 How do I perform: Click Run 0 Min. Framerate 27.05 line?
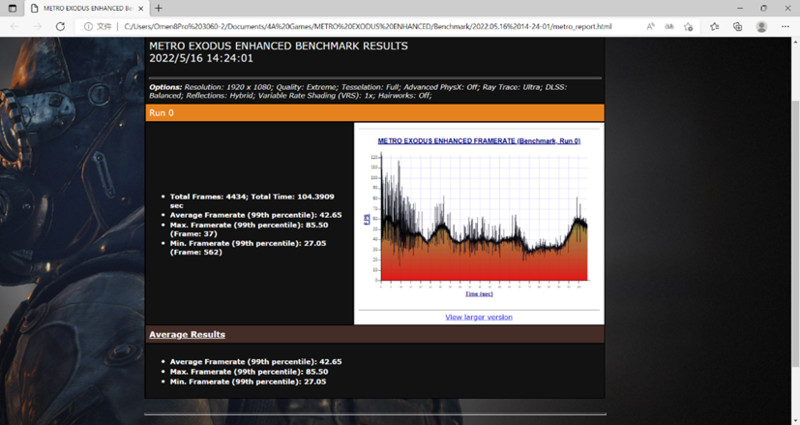248,247
